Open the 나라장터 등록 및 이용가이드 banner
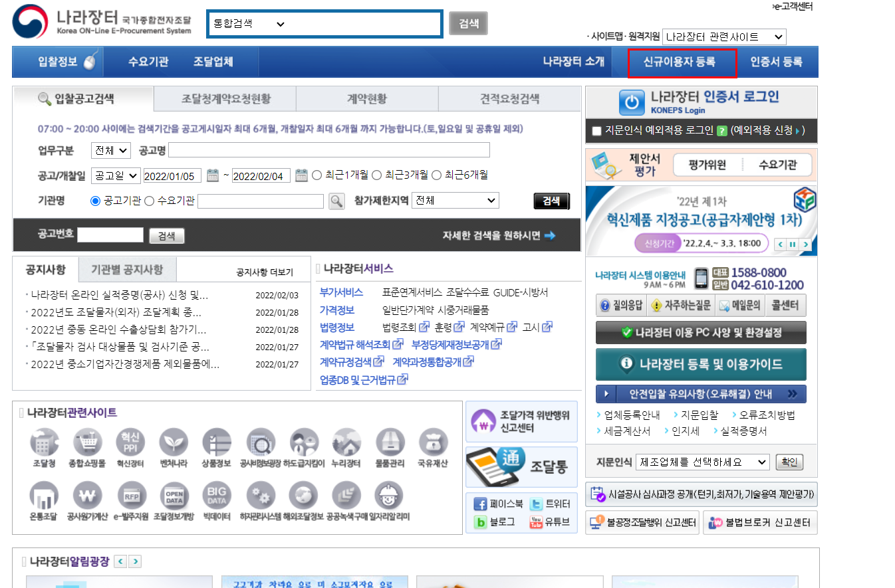 [x=701, y=364]
